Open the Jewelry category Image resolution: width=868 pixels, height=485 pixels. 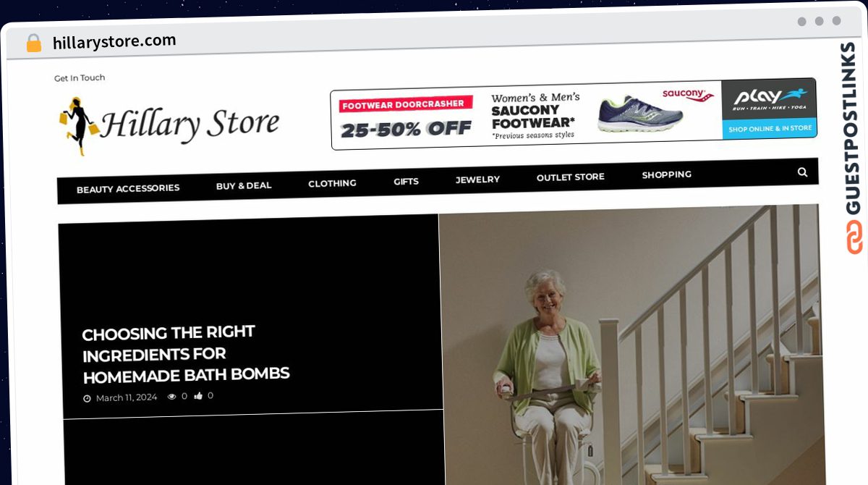point(477,180)
